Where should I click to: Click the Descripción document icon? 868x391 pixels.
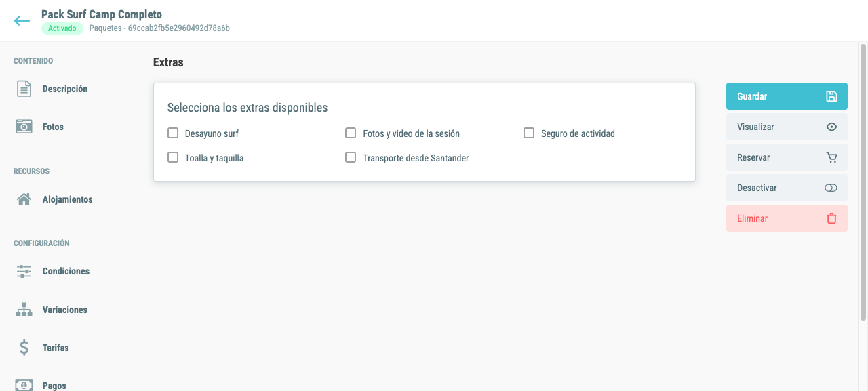click(24, 89)
